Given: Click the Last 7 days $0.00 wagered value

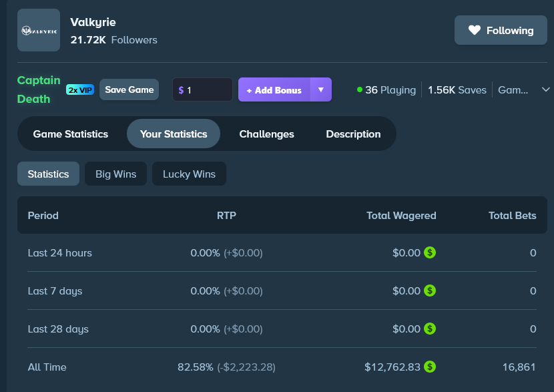Looking at the screenshot, I should point(406,291).
